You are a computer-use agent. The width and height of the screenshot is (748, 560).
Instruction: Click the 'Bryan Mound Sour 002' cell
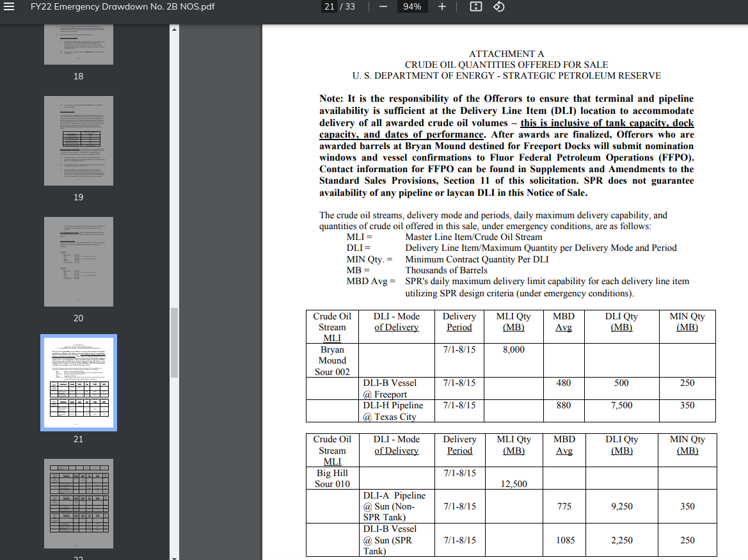pyautogui.click(x=332, y=360)
